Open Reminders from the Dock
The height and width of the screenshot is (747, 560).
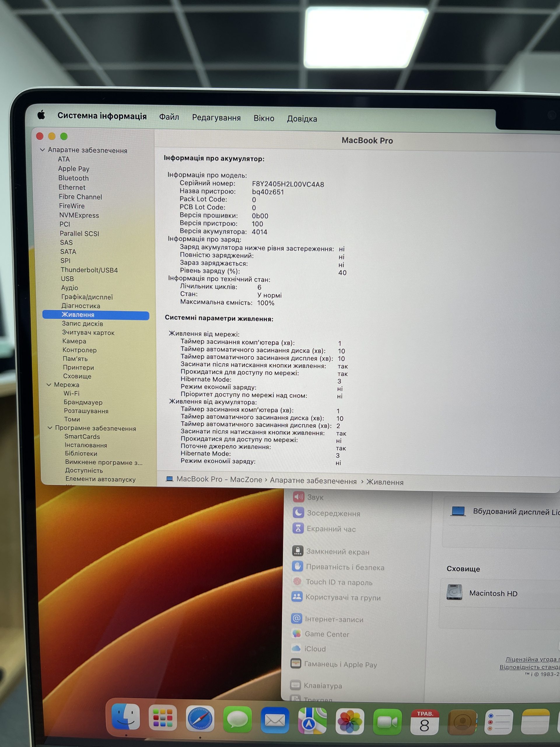(x=499, y=722)
